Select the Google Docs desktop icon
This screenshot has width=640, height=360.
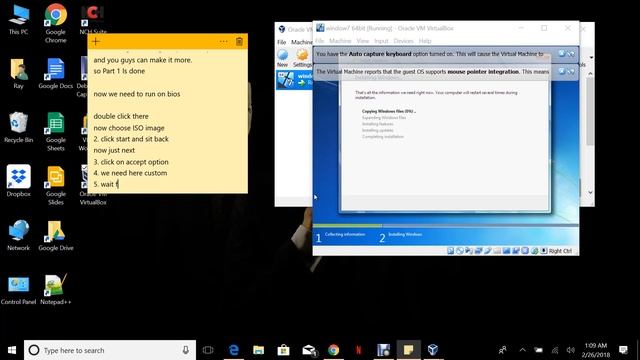pyautogui.click(x=56, y=73)
